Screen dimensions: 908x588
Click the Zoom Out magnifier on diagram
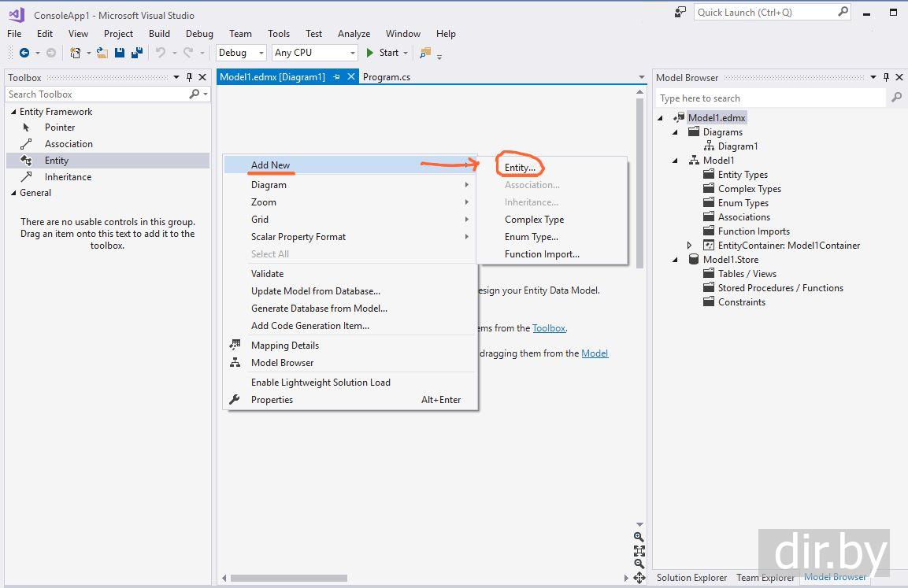[x=639, y=564]
